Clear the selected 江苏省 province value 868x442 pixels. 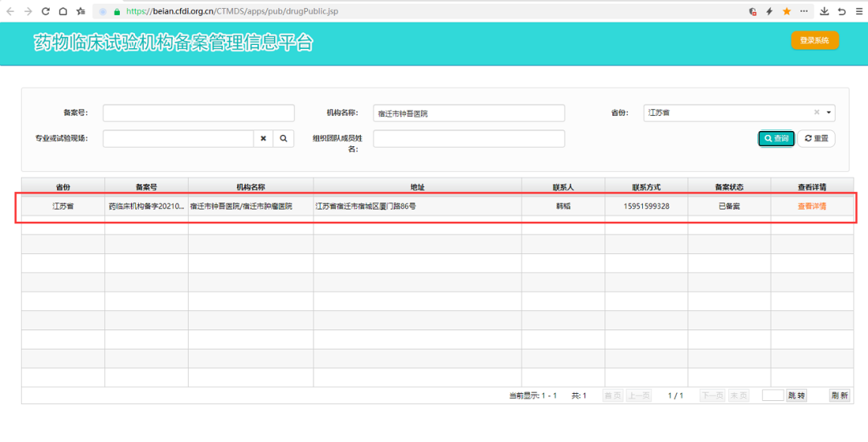click(817, 113)
